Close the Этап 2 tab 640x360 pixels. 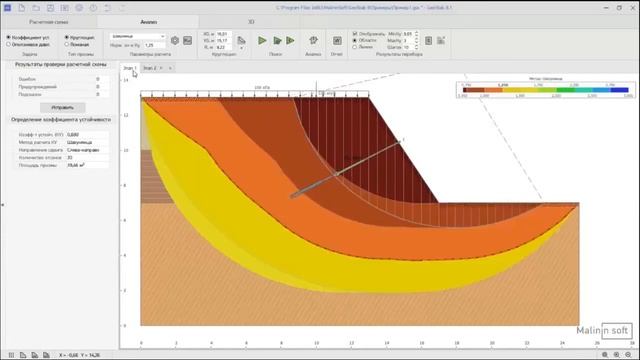coord(161,68)
